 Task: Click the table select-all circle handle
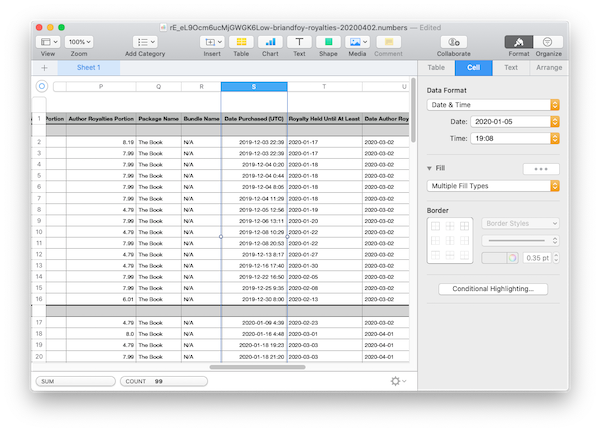(x=42, y=86)
